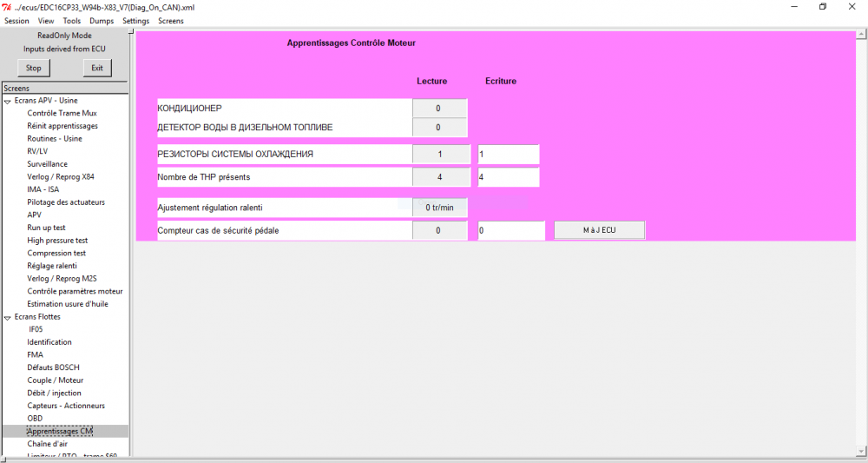Select Verlog / Reprog X84
The height and width of the screenshot is (463, 868).
[61, 176]
